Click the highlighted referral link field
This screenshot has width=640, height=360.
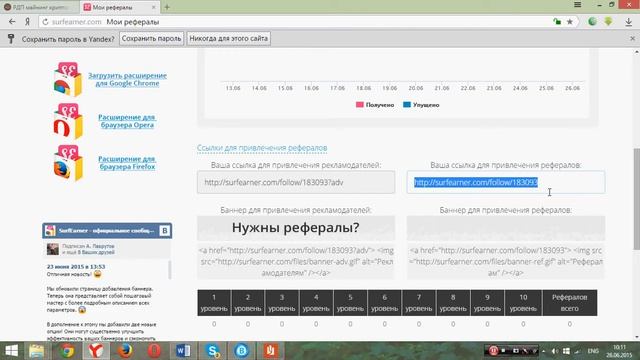click(x=506, y=182)
